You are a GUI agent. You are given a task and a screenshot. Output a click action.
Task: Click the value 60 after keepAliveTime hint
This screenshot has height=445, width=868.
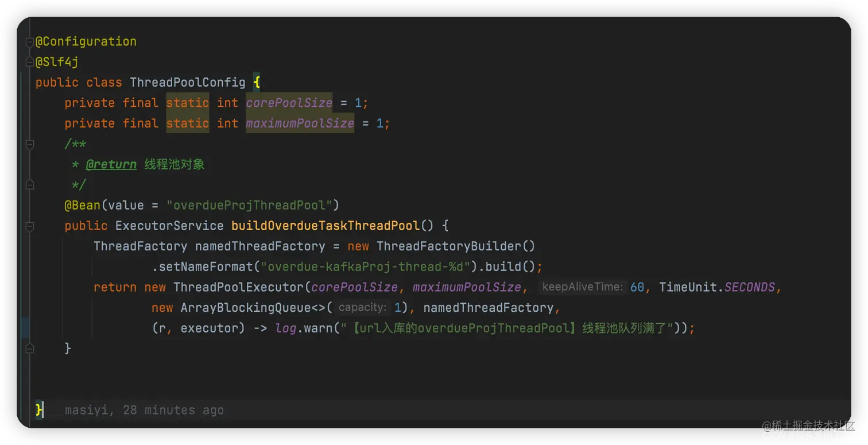point(637,287)
